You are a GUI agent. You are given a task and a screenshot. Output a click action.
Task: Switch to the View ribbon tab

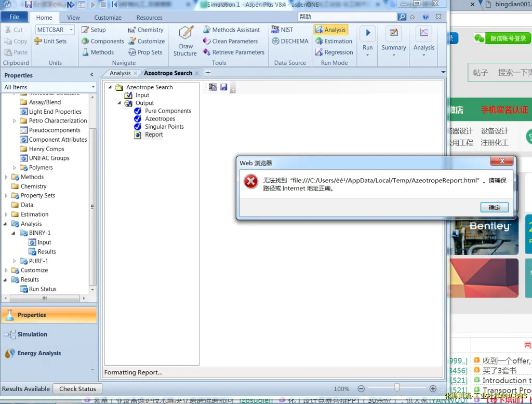73,18
